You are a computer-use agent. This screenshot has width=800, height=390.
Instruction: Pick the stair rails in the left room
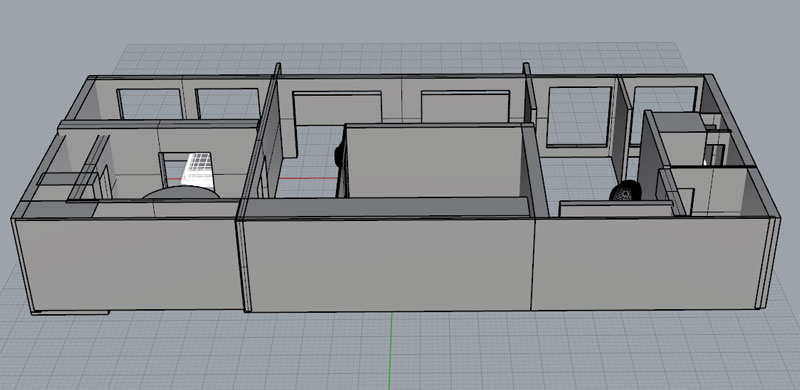point(88,168)
